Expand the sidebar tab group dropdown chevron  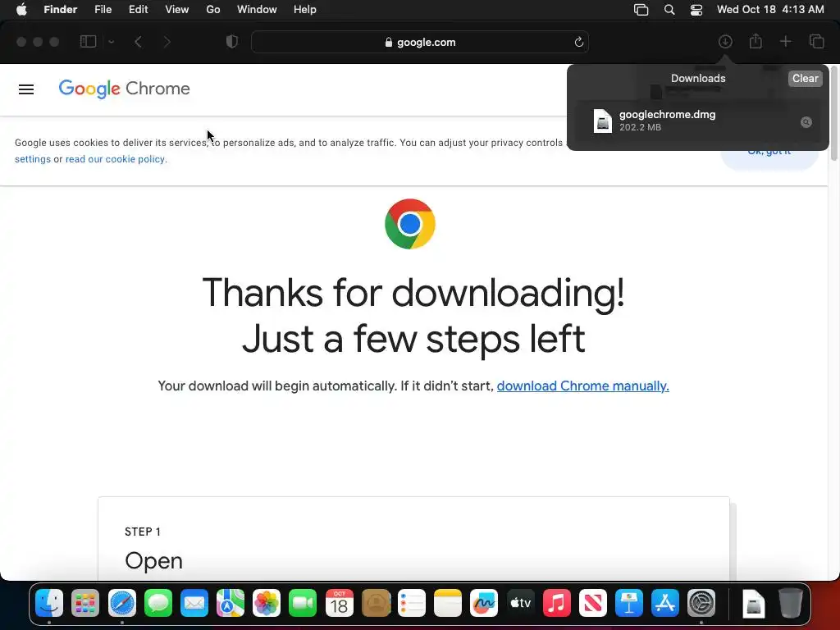[111, 42]
